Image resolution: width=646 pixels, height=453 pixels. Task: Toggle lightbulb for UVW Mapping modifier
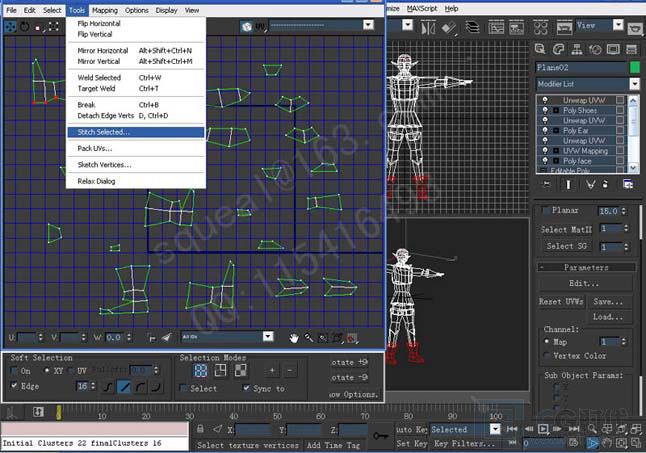[x=545, y=151]
